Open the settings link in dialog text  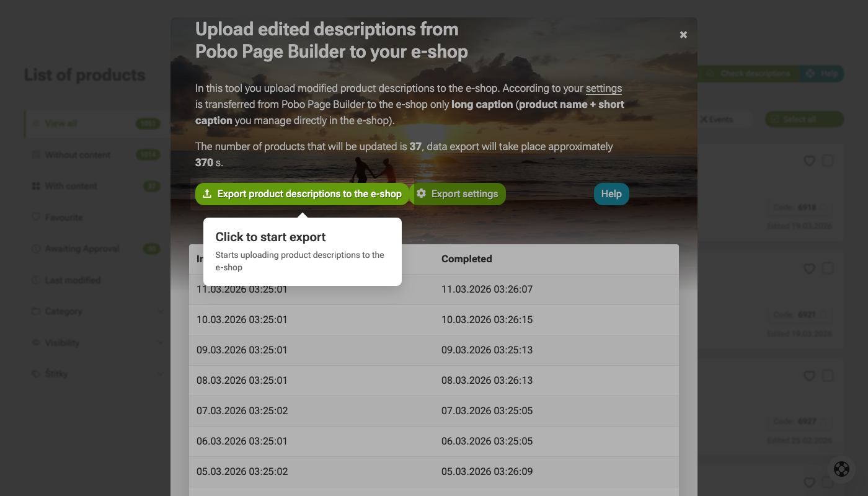click(x=604, y=88)
